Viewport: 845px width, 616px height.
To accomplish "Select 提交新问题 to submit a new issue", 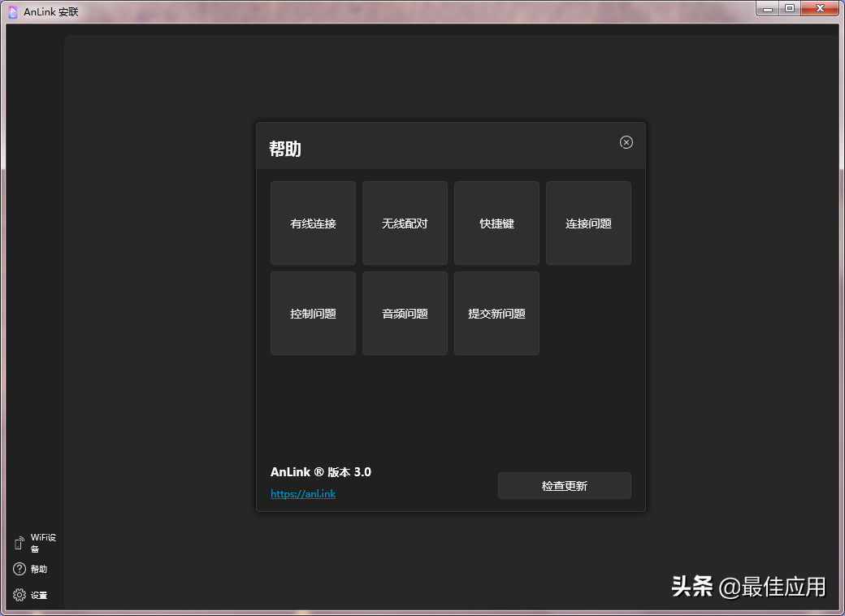I will [x=496, y=313].
